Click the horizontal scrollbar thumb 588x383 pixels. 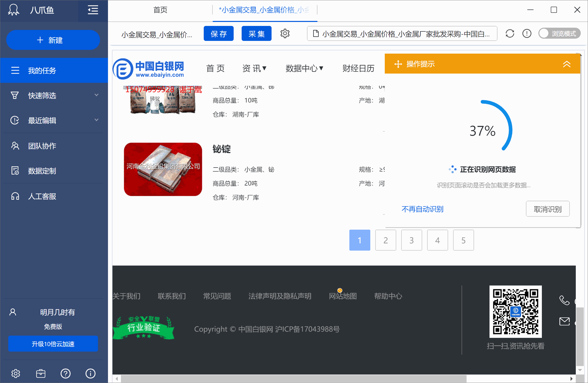294,379
